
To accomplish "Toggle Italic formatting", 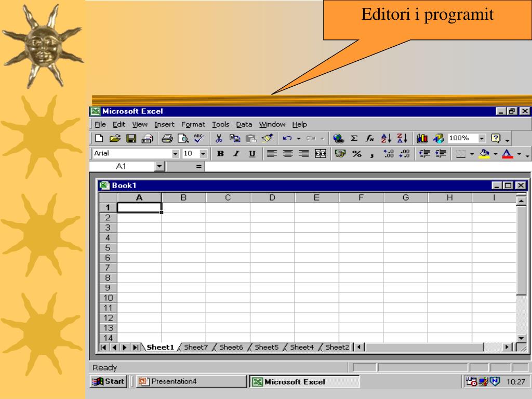I will pyautogui.click(x=236, y=154).
